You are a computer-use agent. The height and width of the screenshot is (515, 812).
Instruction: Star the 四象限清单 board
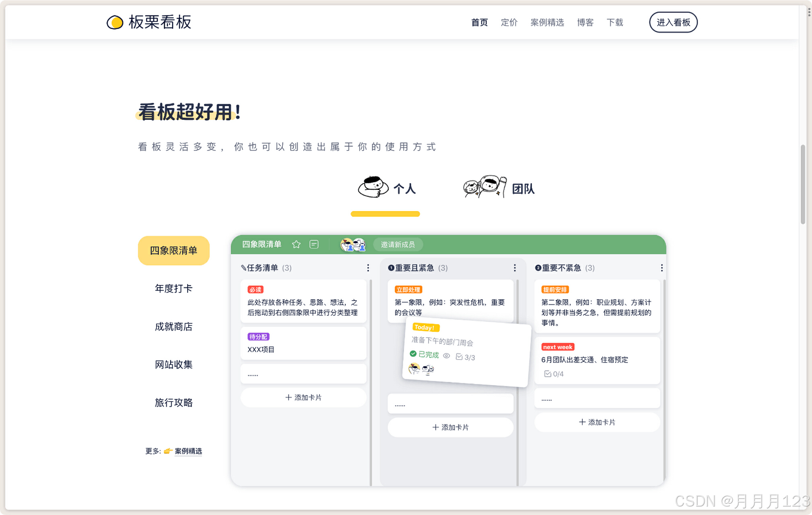pyautogui.click(x=296, y=244)
